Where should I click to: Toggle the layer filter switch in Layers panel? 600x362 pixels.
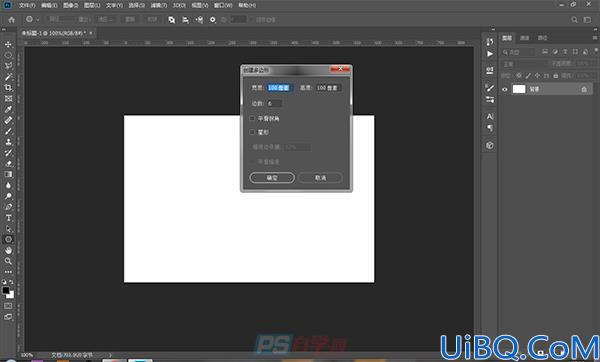pyautogui.click(x=596, y=50)
